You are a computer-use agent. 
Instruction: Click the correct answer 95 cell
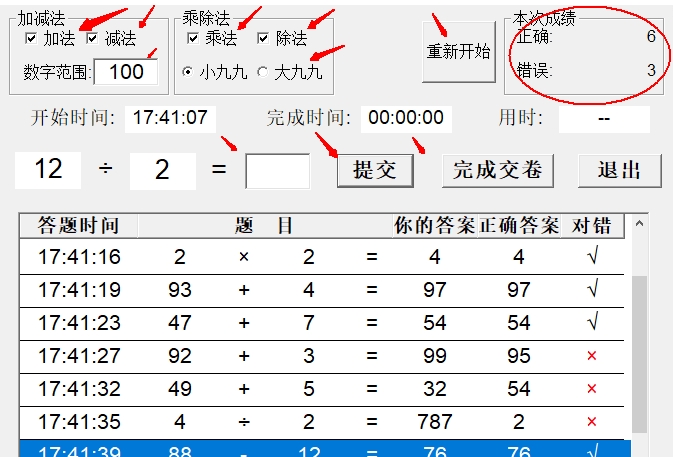(518, 356)
